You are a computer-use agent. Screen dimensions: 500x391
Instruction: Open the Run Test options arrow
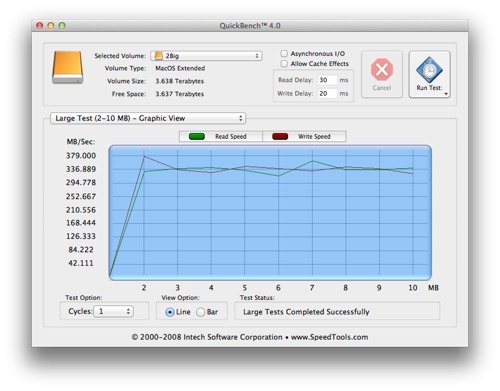click(x=446, y=94)
